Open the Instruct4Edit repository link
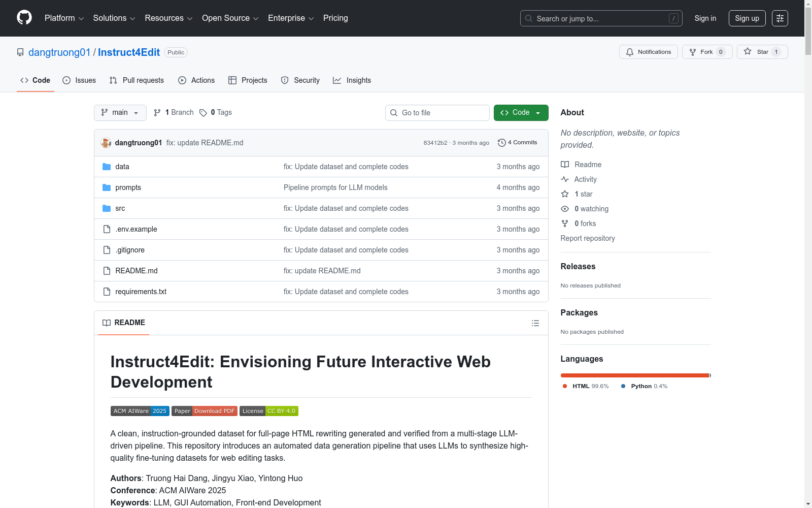The height and width of the screenshot is (508, 812). [x=129, y=52]
